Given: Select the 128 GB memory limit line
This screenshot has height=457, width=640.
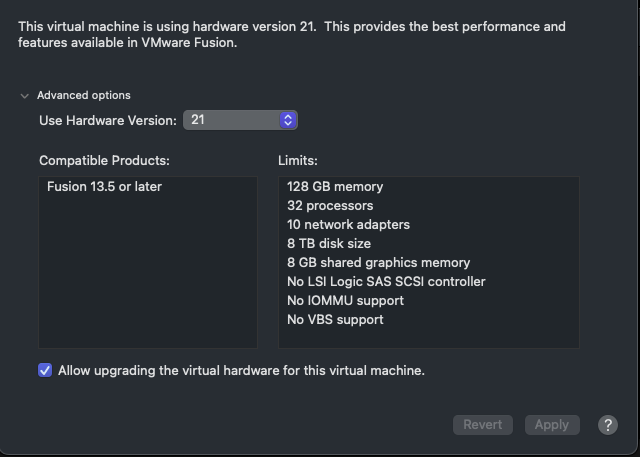Looking at the screenshot, I should [335, 186].
